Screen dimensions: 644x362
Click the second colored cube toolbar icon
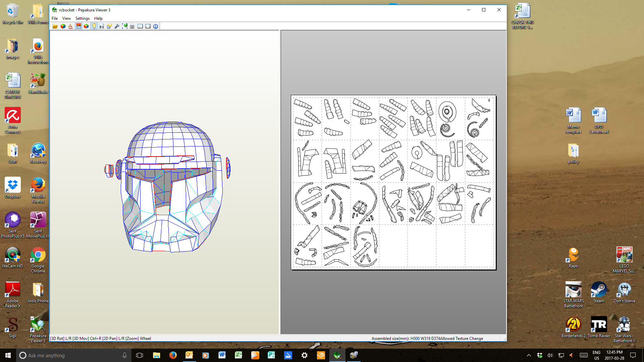[x=86, y=26]
